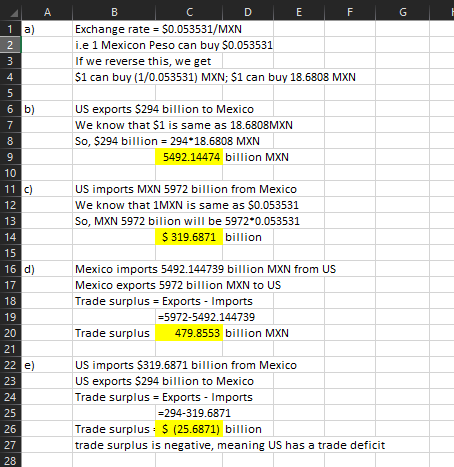Click 'If we reverse this, we get' cell
Screen dimensions: 454x467
[x=143, y=61]
